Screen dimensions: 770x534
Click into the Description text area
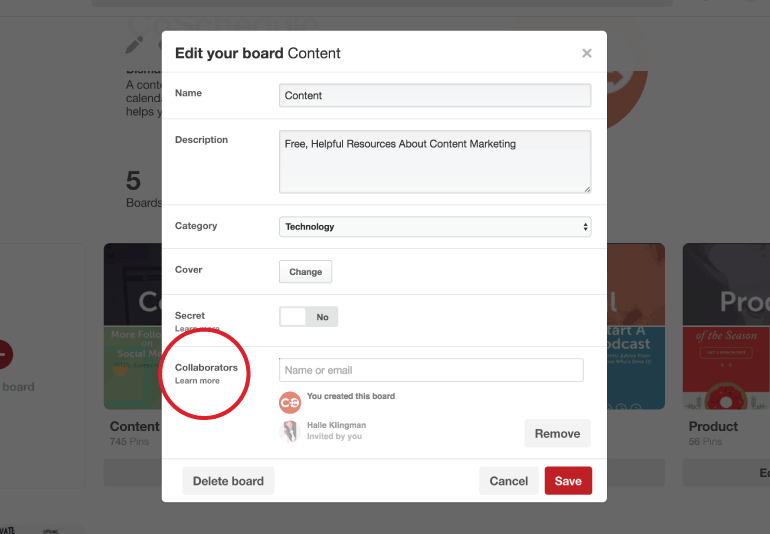pos(435,161)
